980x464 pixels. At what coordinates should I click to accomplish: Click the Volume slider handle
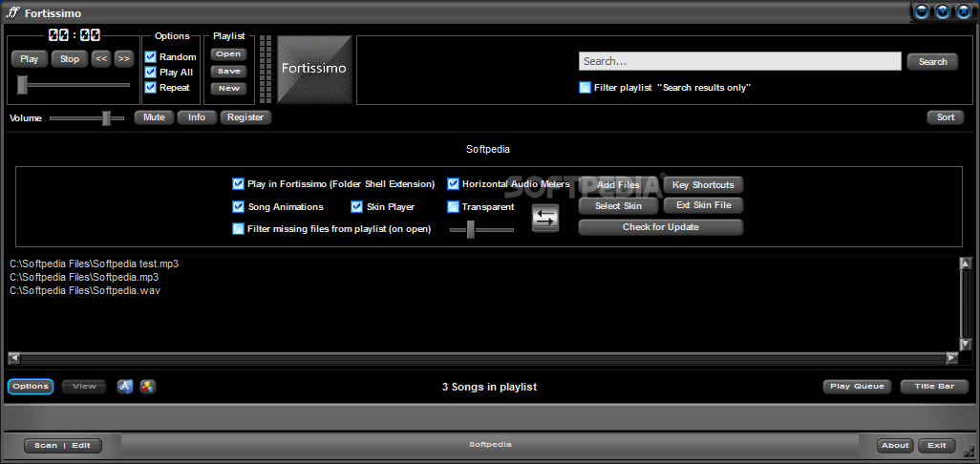point(106,117)
